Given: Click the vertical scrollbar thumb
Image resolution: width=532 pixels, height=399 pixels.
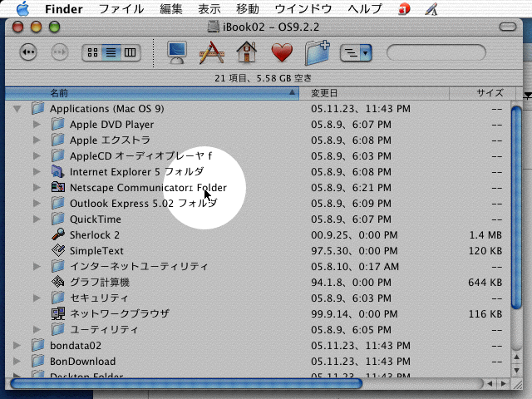Looking at the screenshot, I should pos(516,208).
